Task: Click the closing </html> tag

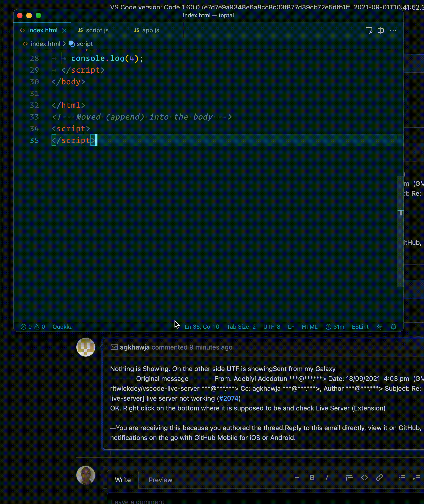Action: (x=68, y=105)
